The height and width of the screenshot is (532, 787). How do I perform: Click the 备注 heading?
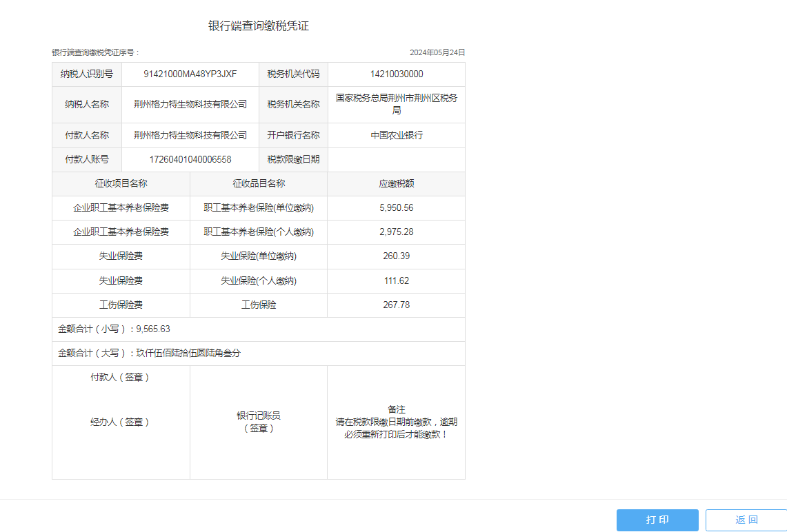pos(397,409)
